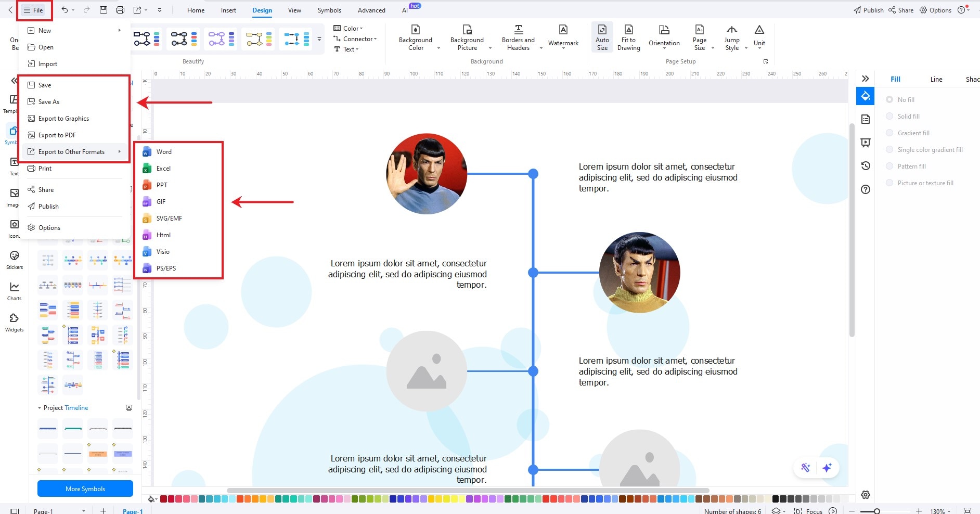Click the add page plus icon
The image size is (980, 514).
[103, 511]
